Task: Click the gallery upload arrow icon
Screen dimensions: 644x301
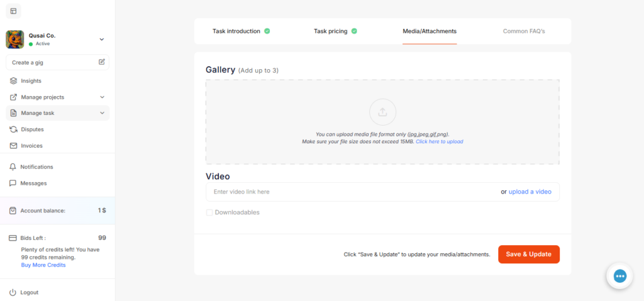Action: pyautogui.click(x=382, y=112)
